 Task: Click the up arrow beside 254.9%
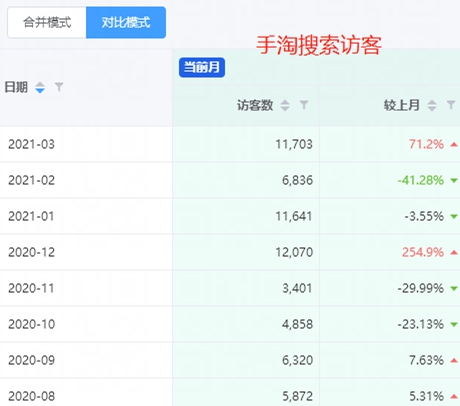click(x=454, y=252)
